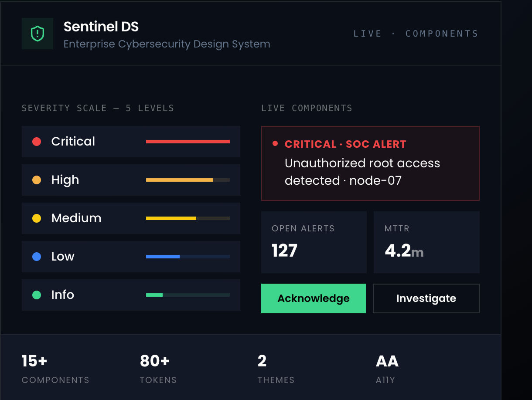Click the LIVE COMPONENTS section heading
This screenshot has height=400, width=532.
pos(307,108)
